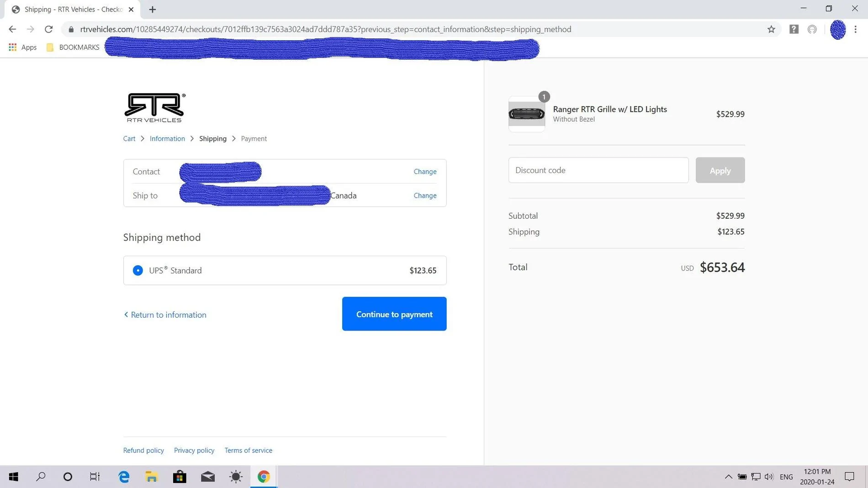Open the Apps shortcut in bookmarks bar
The height and width of the screenshot is (488, 868).
(x=23, y=47)
